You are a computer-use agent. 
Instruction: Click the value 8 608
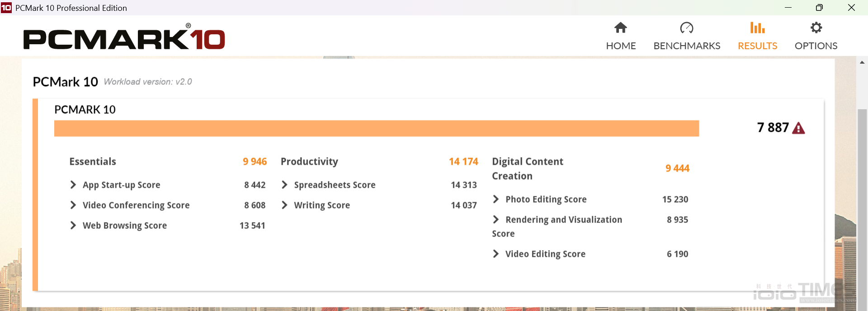255,205
